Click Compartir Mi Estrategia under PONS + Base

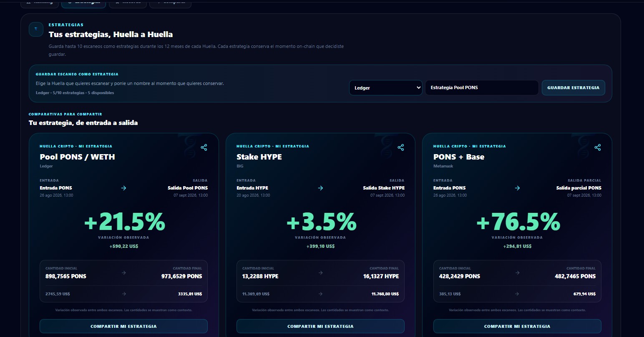[517, 326]
